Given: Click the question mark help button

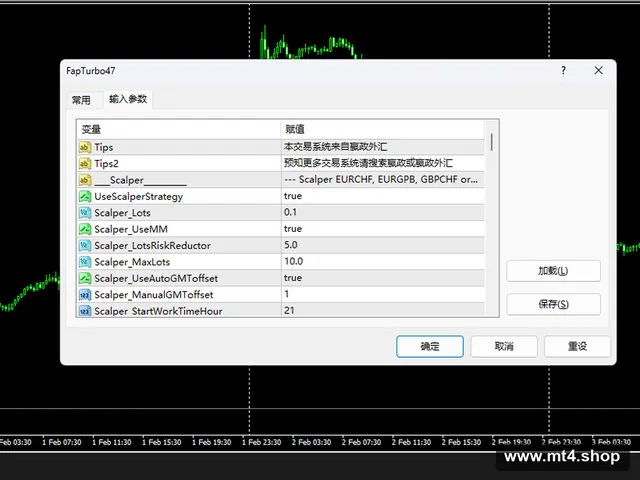Looking at the screenshot, I should click(x=563, y=70).
